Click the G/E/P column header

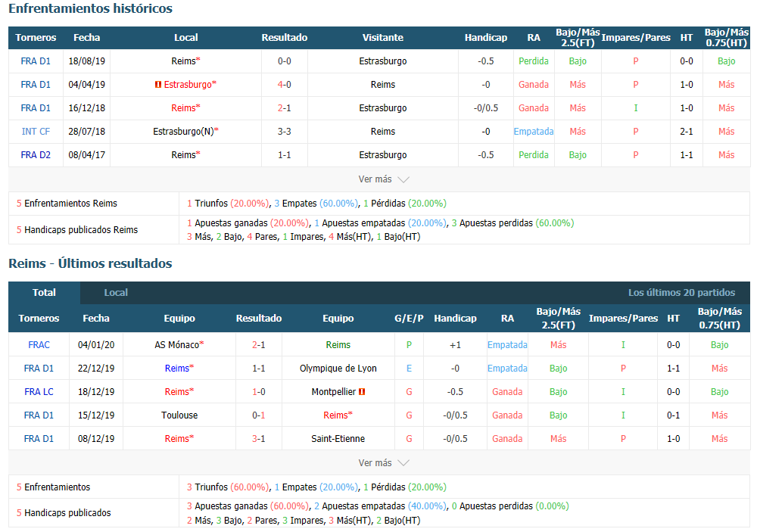(x=409, y=318)
